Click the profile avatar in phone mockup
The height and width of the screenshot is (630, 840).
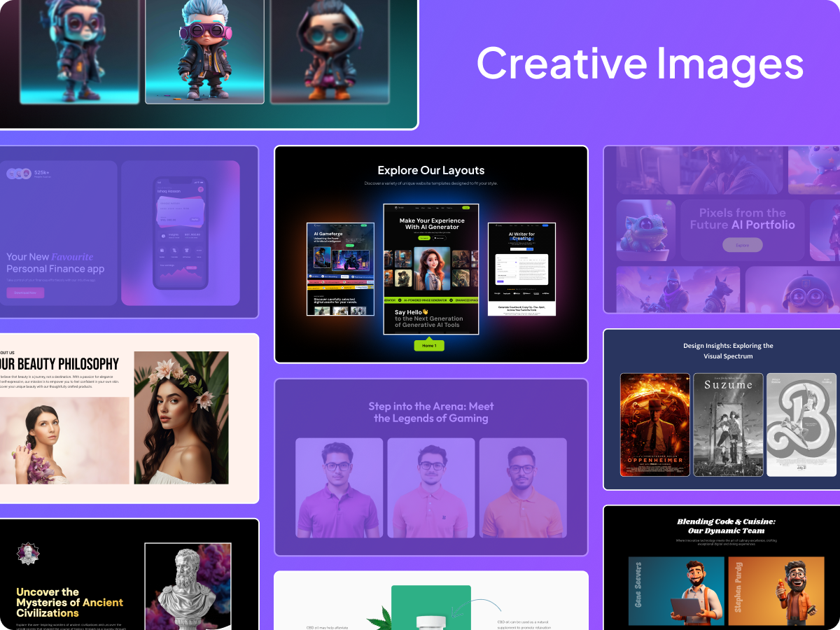tap(200, 189)
